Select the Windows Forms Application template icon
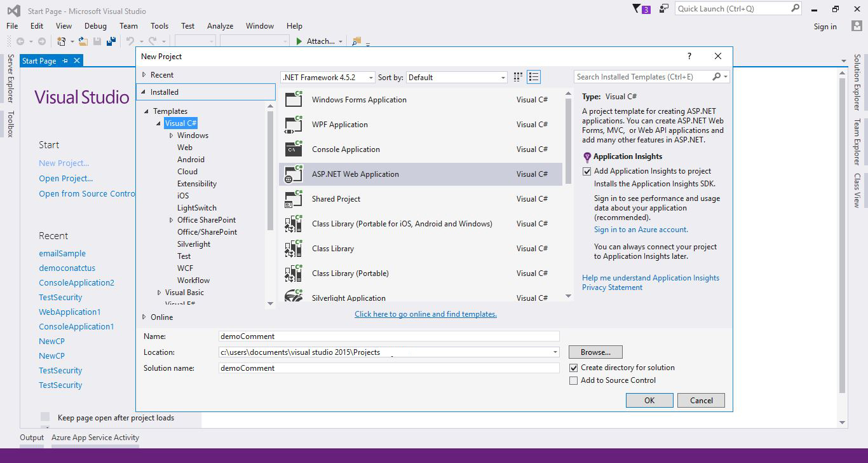 point(294,99)
